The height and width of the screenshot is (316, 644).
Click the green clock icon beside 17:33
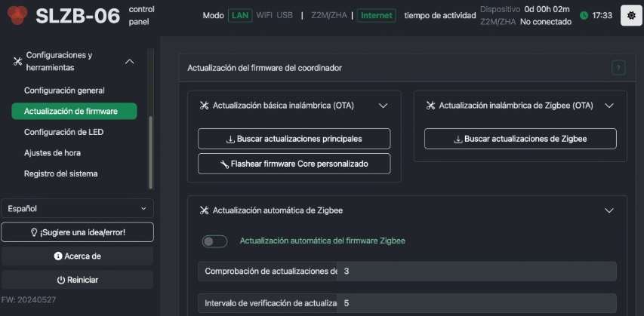pos(584,16)
